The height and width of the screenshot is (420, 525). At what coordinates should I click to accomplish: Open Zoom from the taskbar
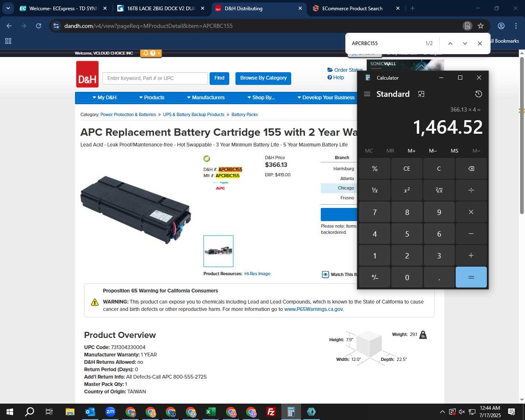[110, 412]
